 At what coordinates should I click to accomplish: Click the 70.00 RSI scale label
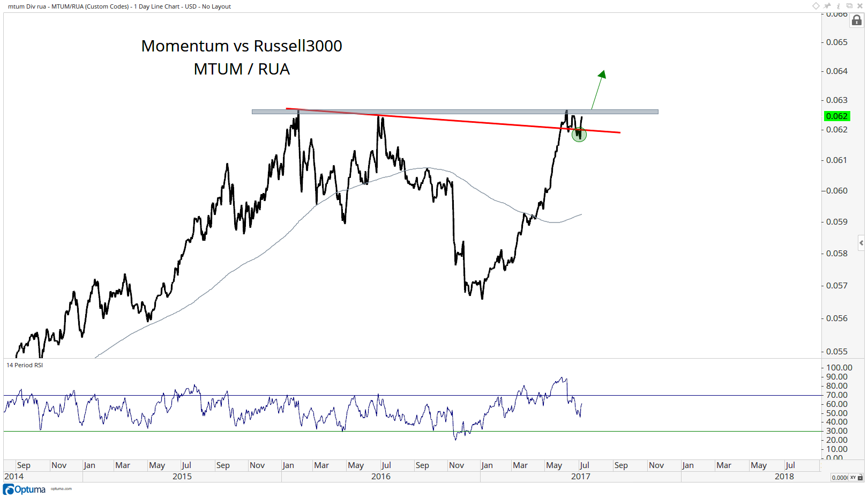(837, 395)
